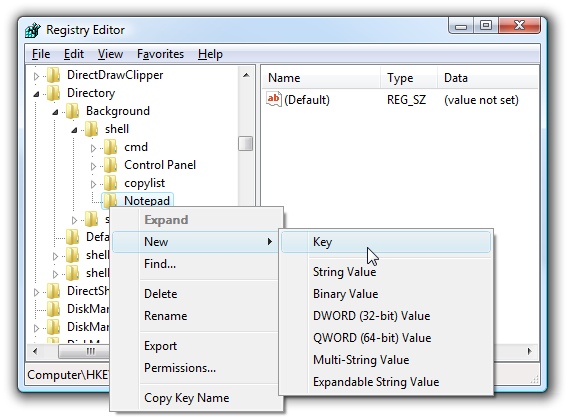Select the cmd folder icon
Viewport: 568px width, 420px height.
tap(110, 147)
